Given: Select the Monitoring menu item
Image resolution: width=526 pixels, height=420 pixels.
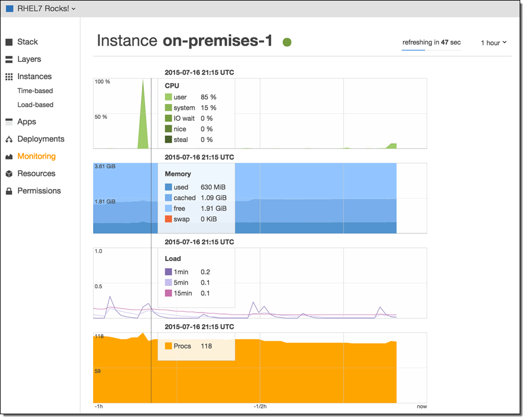Looking at the screenshot, I should (x=36, y=157).
